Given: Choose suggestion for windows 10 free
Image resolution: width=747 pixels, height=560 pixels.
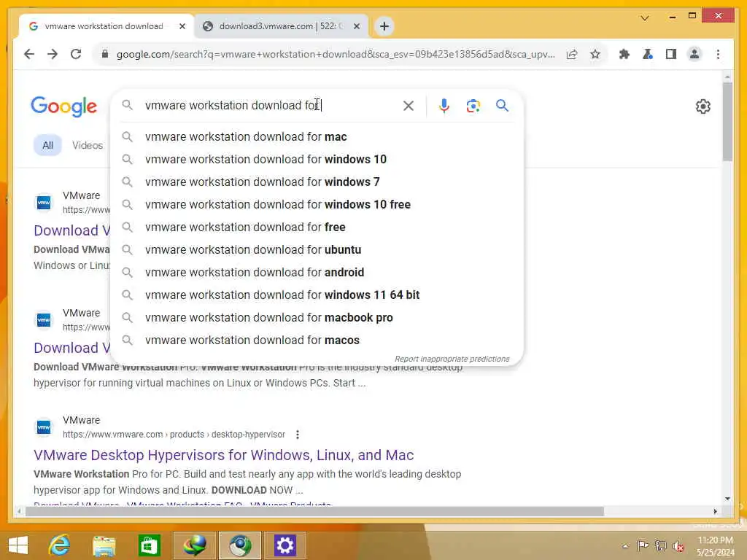Looking at the screenshot, I should [x=317, y=204].
